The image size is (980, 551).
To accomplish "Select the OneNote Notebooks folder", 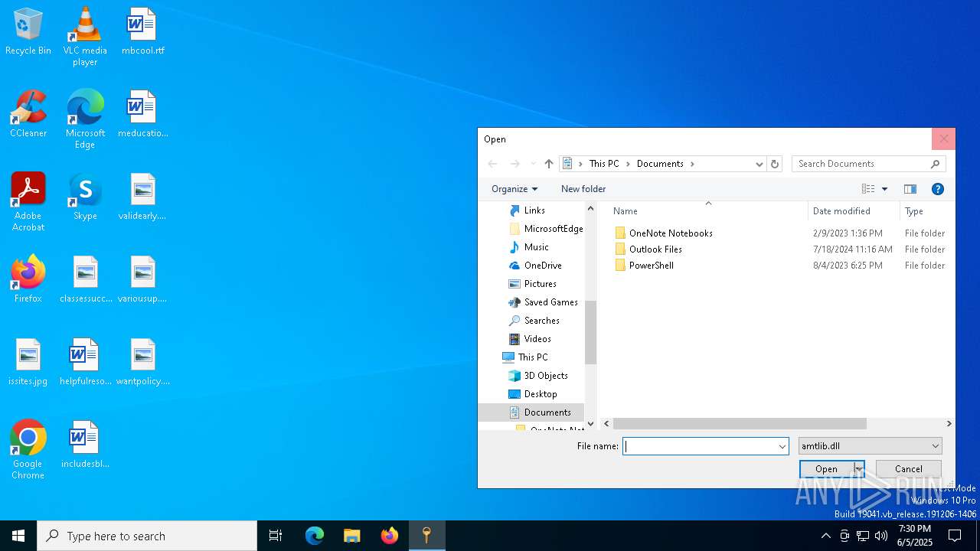I will tap(671, 233).
